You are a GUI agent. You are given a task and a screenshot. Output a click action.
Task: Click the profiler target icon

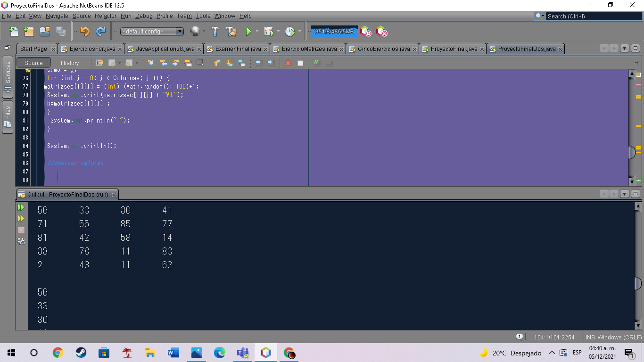381,32
